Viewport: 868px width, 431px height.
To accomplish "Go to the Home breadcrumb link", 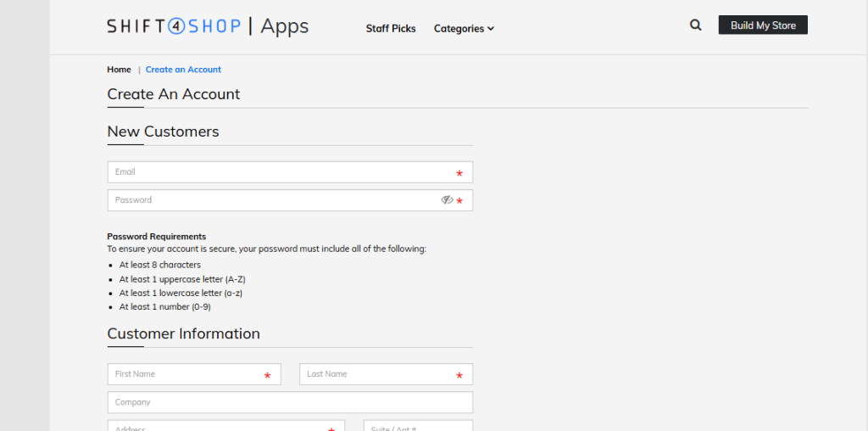I will [119, 70].
